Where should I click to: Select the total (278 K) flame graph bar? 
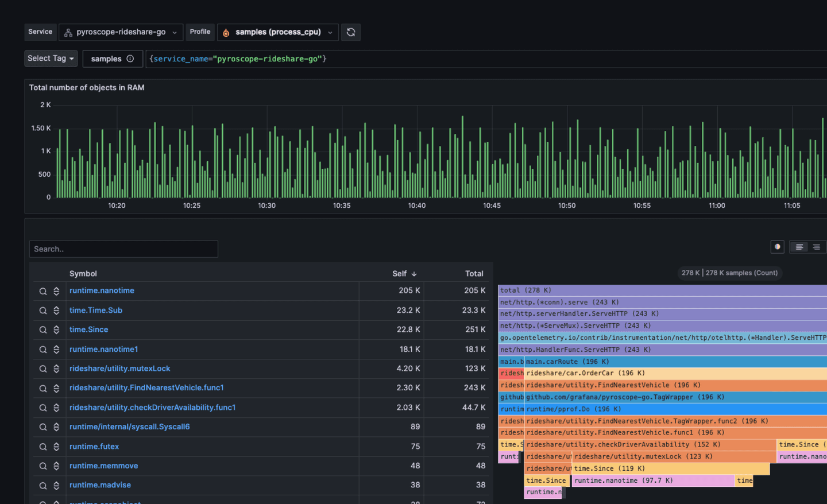[662, 290]
